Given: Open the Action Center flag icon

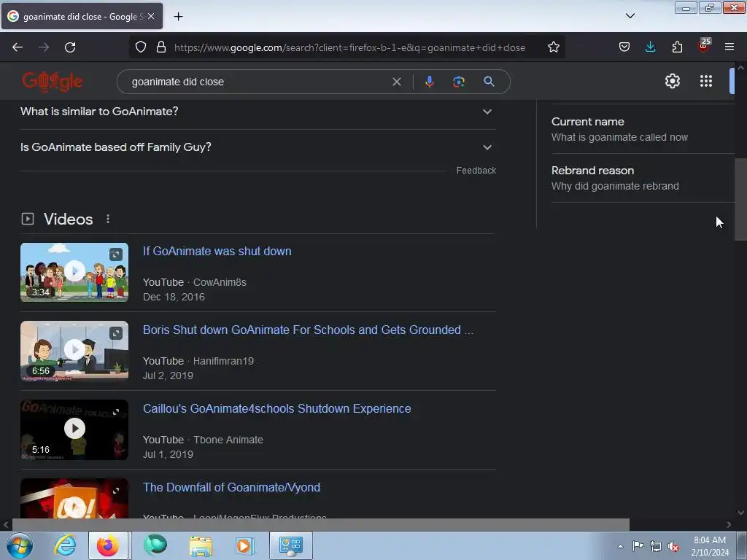Looking at the screenshot, I should click(x=638, y=546).
